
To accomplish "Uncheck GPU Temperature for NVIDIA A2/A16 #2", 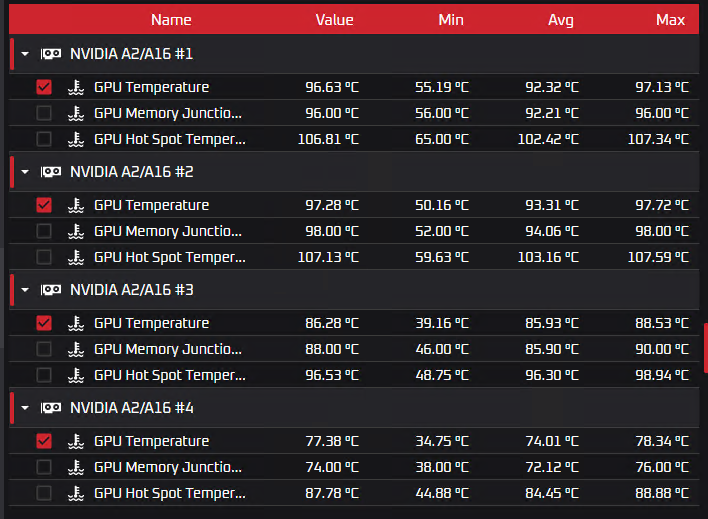I will tap(44, 205).
